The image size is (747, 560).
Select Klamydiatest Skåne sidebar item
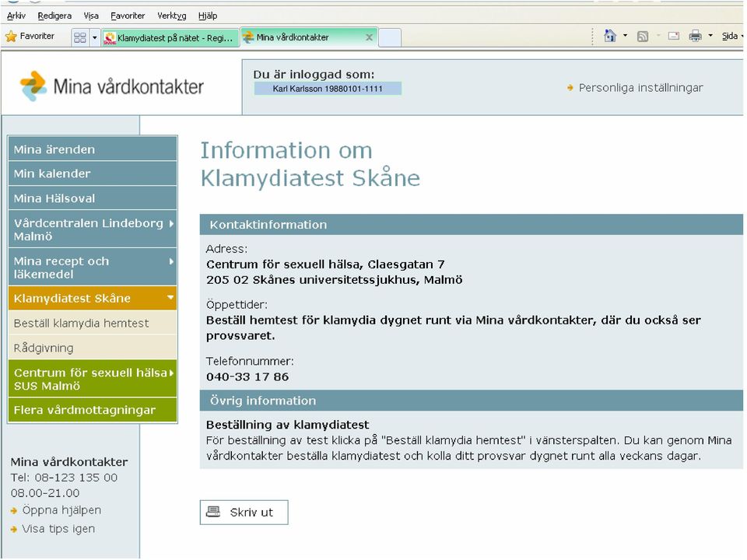pyautogui.click(x=93, y=298)
